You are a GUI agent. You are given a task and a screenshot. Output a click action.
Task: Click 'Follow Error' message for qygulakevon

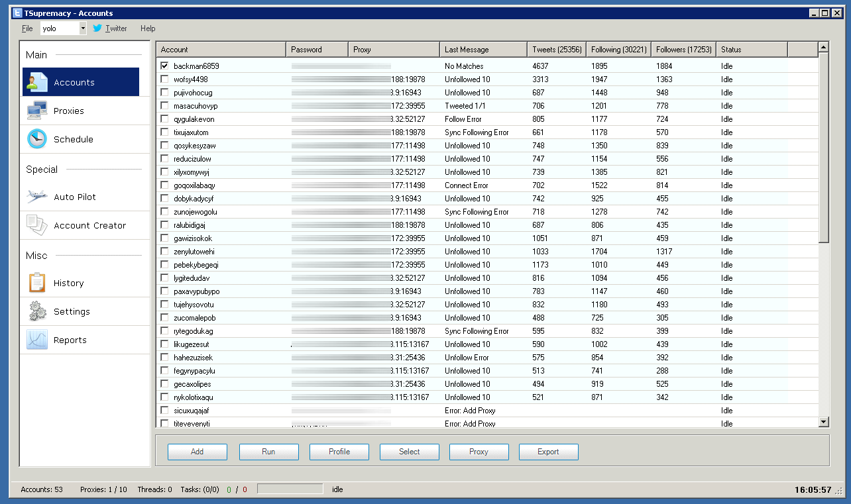pos(463,119)
